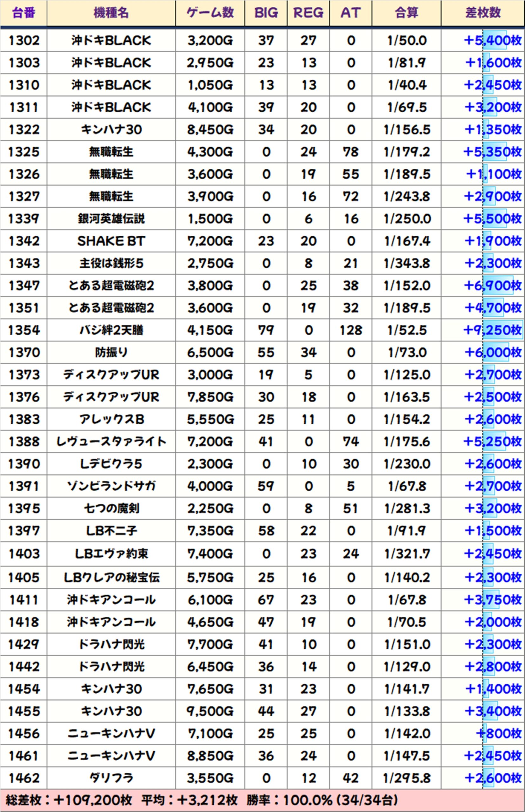Select the BIG column header
The width and height of the screenshot is (525, 812).
(x=266, y=13)
